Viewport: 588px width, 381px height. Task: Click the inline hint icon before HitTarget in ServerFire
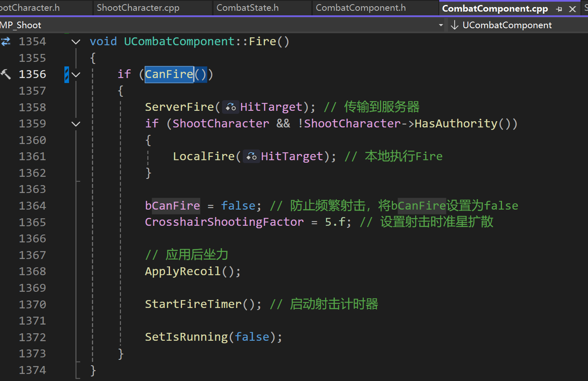click(231, 107)
